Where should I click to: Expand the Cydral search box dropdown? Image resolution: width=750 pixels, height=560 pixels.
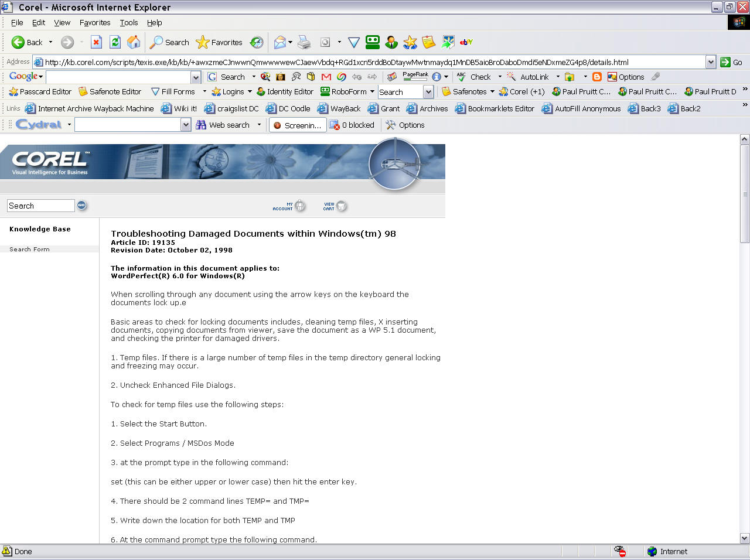(x=186, y=125)
